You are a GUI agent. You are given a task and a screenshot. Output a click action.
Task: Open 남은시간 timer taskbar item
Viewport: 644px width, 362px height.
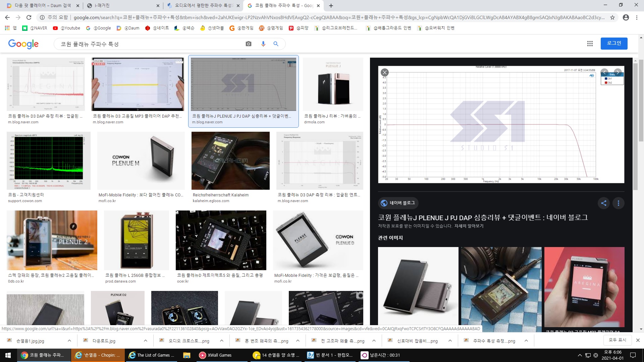coord(384,355)
